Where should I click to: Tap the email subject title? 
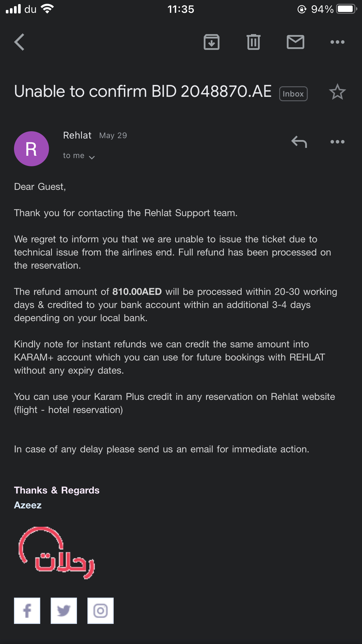tap(143, 92)
